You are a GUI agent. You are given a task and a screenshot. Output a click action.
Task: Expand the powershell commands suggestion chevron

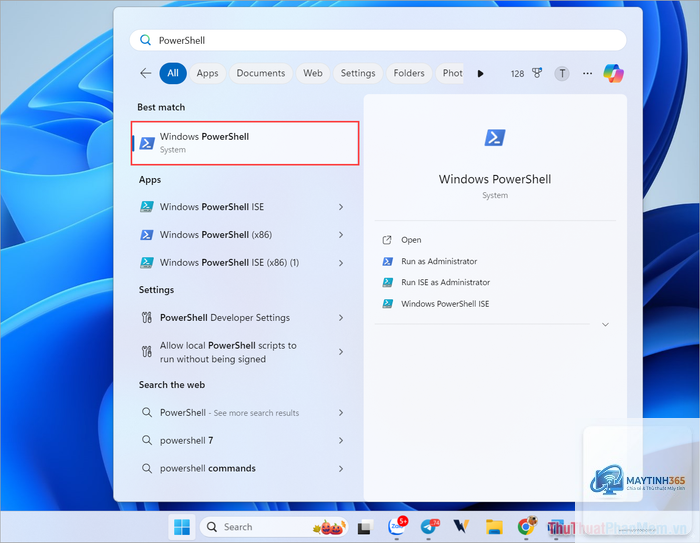coord(341,468)
